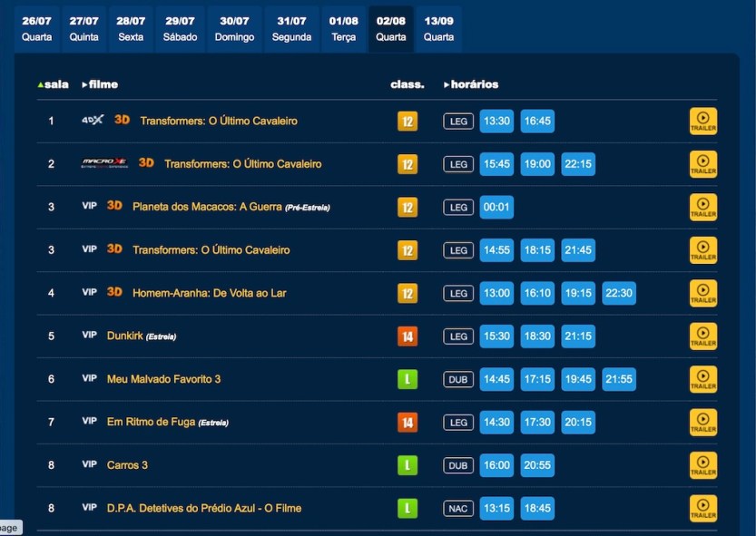Open the trailer for Carros 3
Viewport: 756px width, 536px height.
click(x=703, y=465)
